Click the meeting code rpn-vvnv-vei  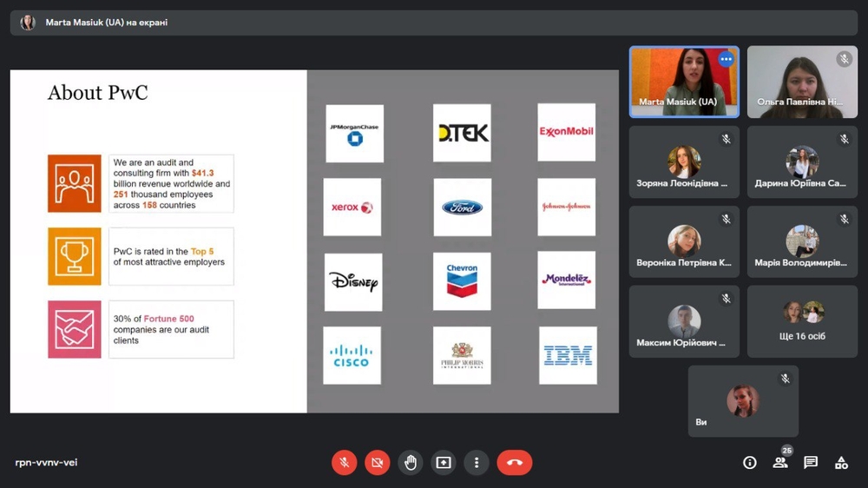(46, 463)
